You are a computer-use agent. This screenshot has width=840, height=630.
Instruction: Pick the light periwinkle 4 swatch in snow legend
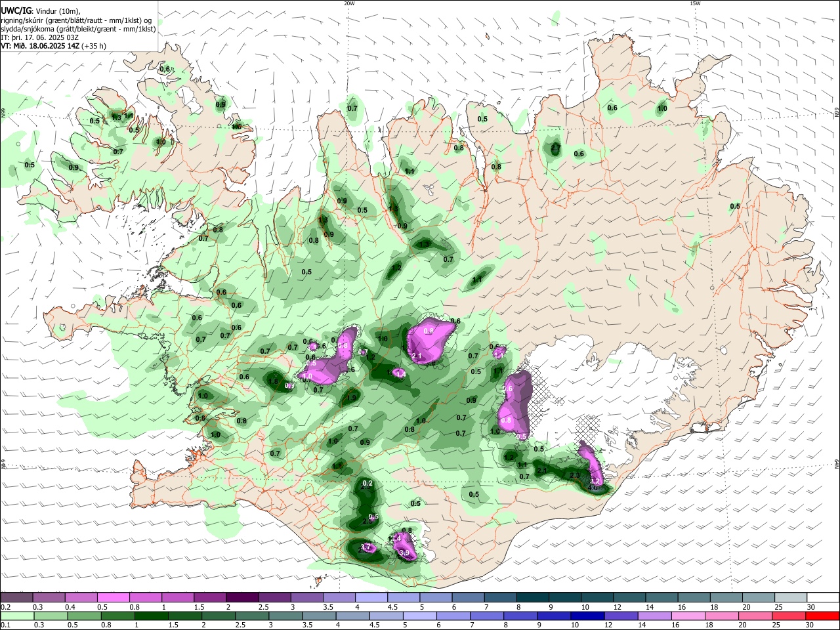coord(371,598)
